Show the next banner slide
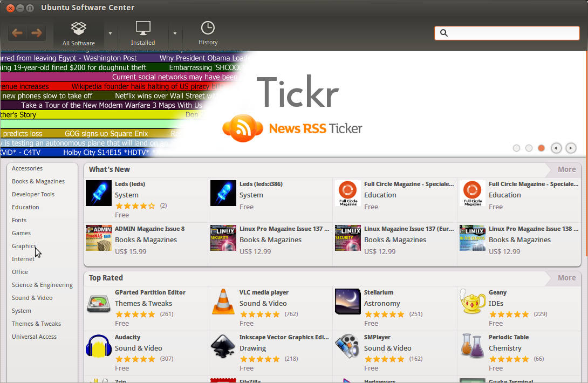Viewport: 588px width, 383px height. pos(571,148)
